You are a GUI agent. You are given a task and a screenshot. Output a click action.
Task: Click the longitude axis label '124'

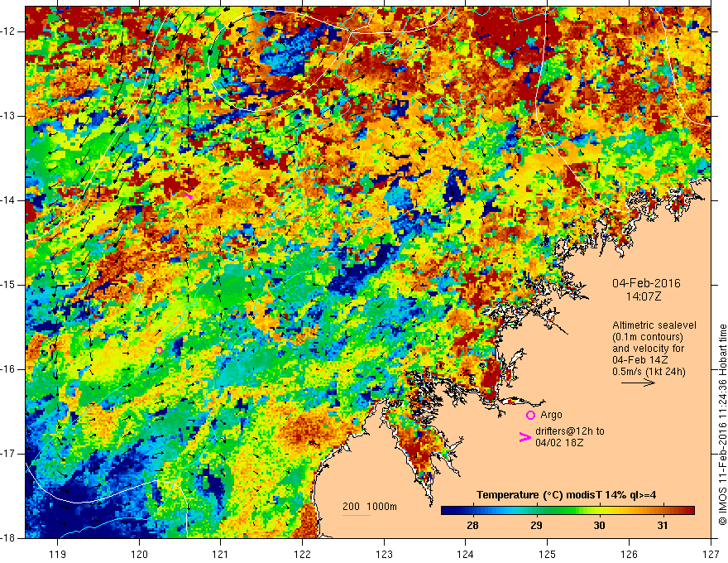point(466,554)
